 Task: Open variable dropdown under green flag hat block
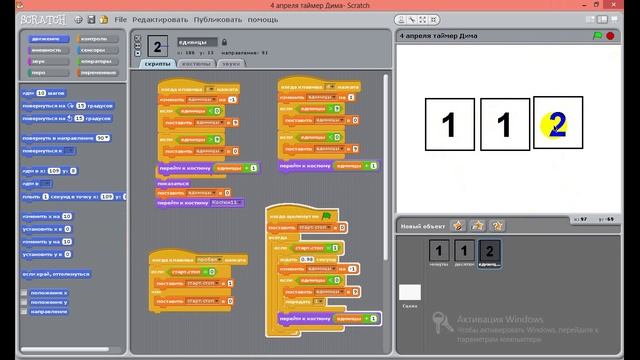pyautogui.click(x=315, y=227)
